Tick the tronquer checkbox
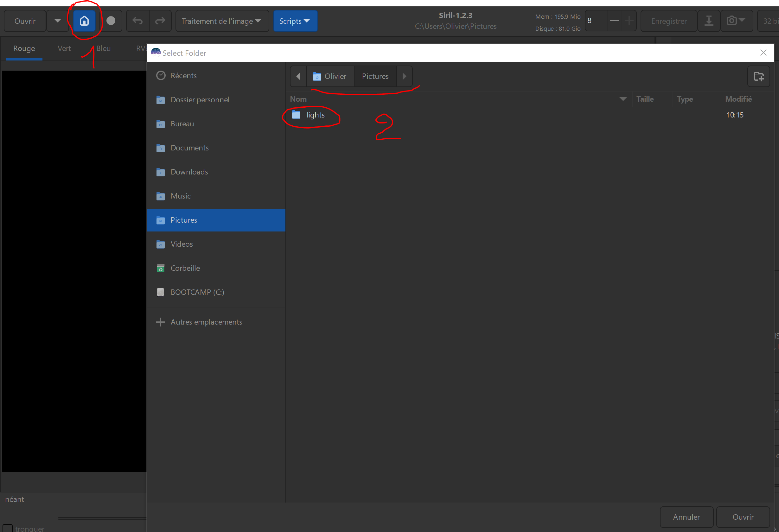Image resolution: width=779 pixels, height=532 pixels. pos(7,528)
